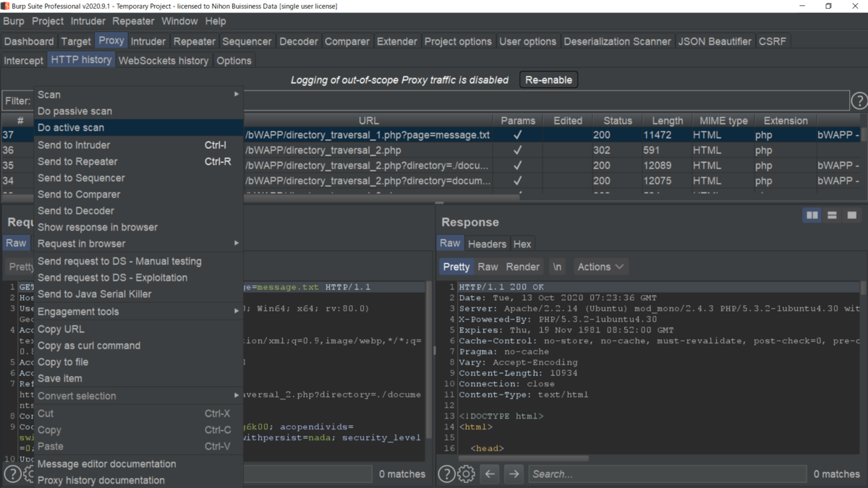Switch to the Target tab
Screen dimensions: 868x488
[x=76, y=41]
